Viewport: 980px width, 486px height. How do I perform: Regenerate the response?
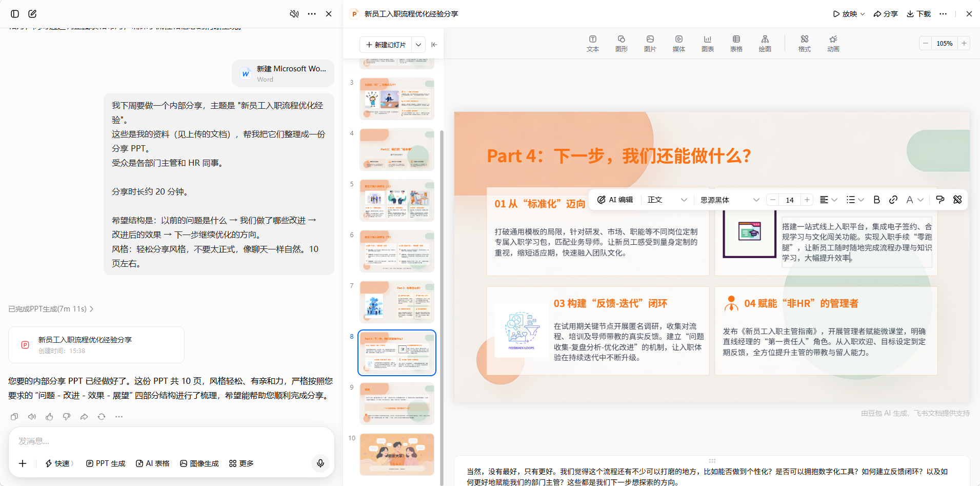(102, 417)
